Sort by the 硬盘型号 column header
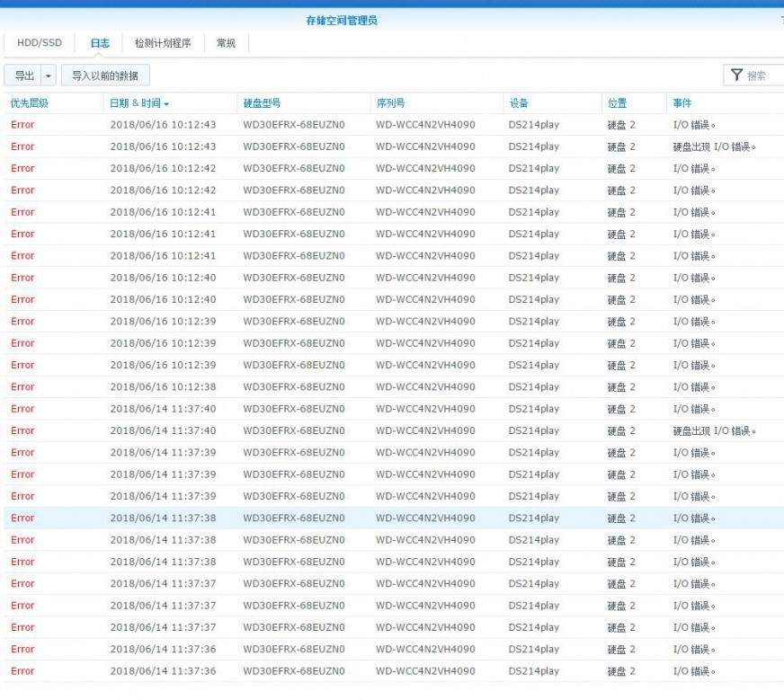784x700 pixels. click(262, 103)
